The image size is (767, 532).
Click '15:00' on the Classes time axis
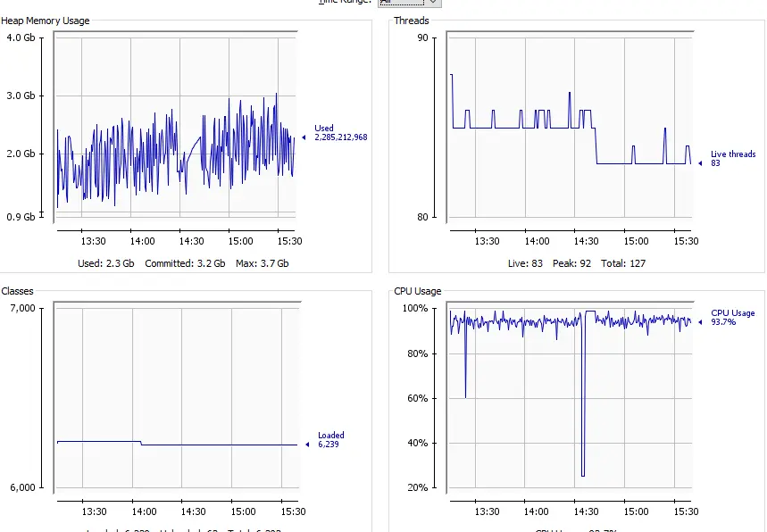pos(243,511)
